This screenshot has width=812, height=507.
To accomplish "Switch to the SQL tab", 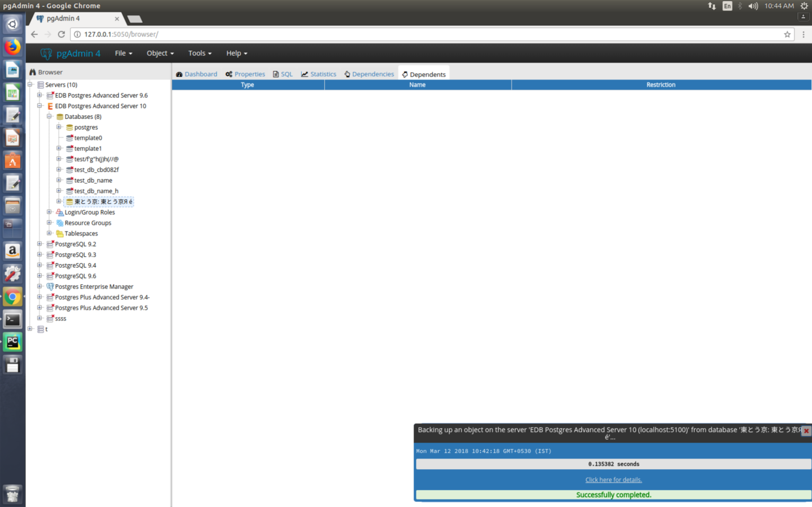I will (283, 74).
